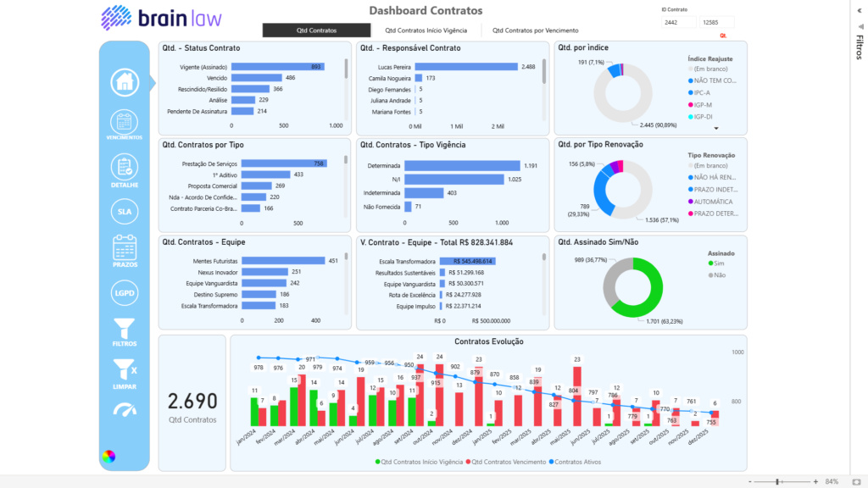Click the Determinada vigência bar
The image size is (868, 488).
pyautogui.click(x=462, y=165)
